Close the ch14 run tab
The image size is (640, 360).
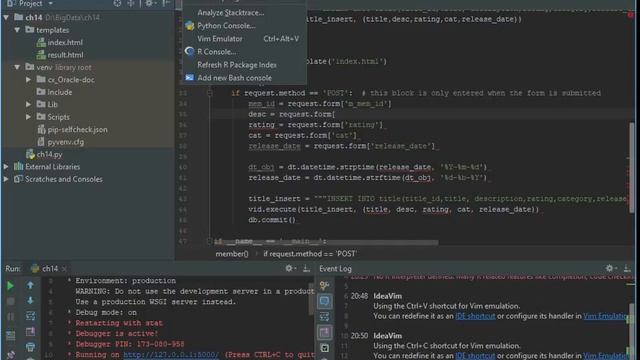64,269
